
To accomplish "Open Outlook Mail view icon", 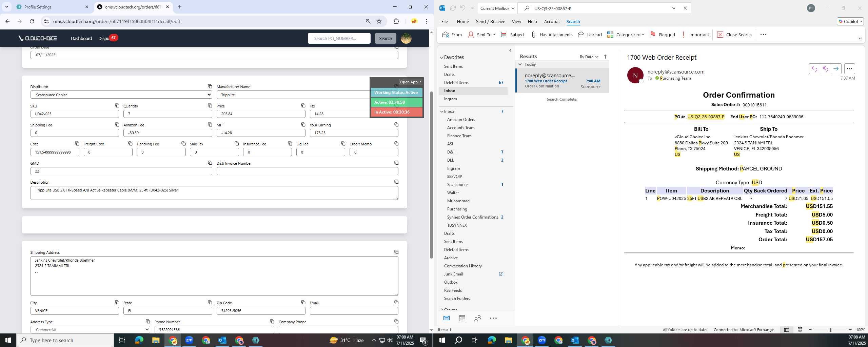I will coord(446,318).
